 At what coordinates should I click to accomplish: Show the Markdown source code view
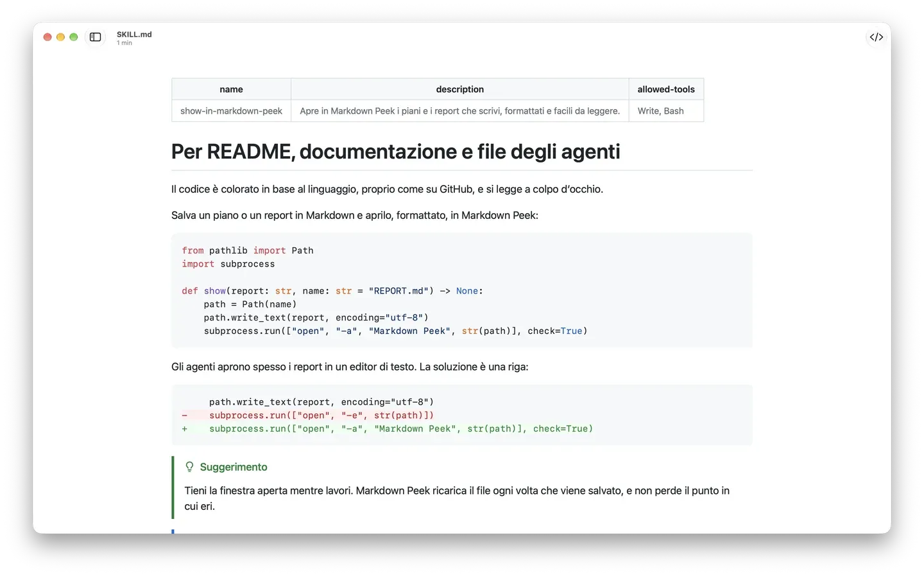[876, 37]
